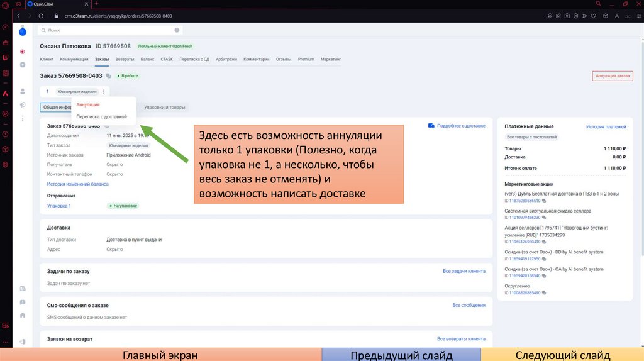The width and height of the screenshot is (644, 361).
Task: Open История изменений баланса link
Action: point(77,184)
